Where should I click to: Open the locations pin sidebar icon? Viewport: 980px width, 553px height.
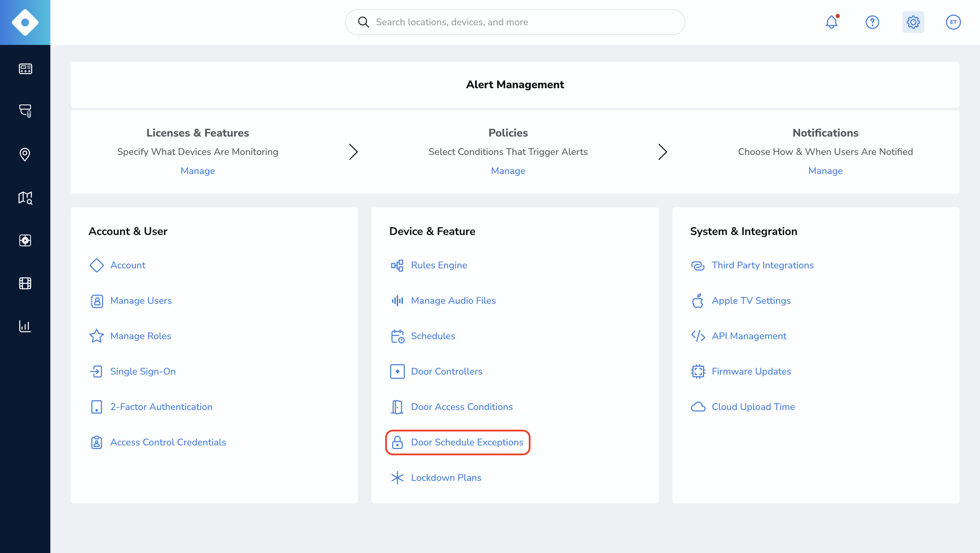click(25, 155)
